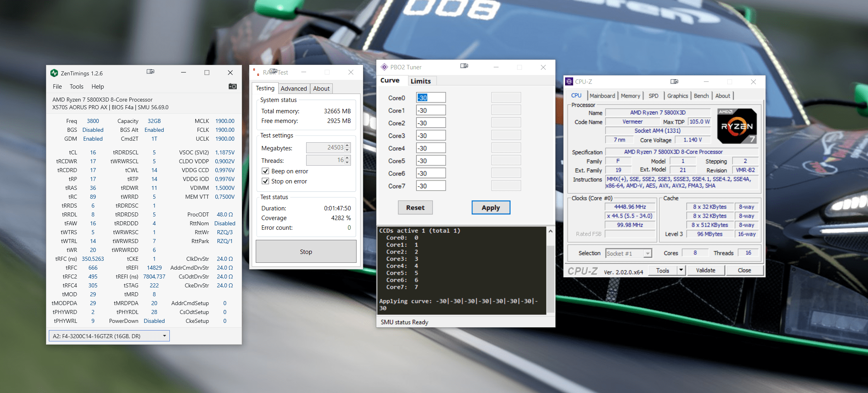Toggle the Beep on error checkbox
This screenshot has height=393, width=868.
tap(265, 171)
